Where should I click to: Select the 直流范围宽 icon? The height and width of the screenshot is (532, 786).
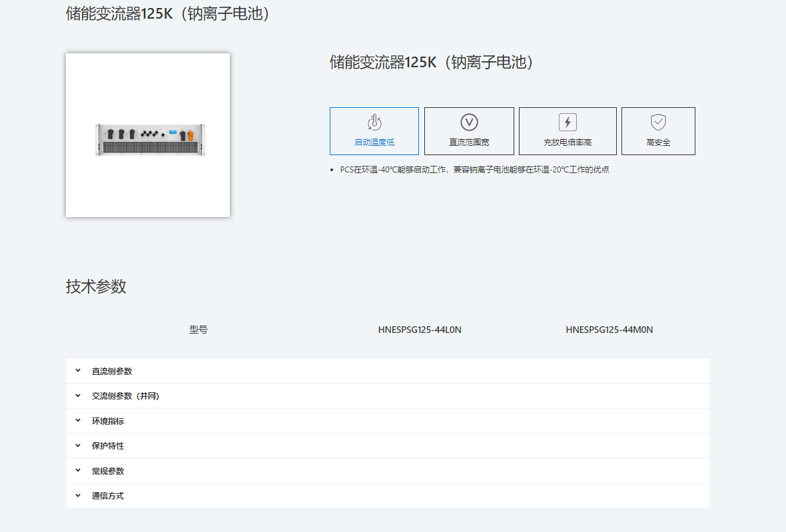(469, 131)
